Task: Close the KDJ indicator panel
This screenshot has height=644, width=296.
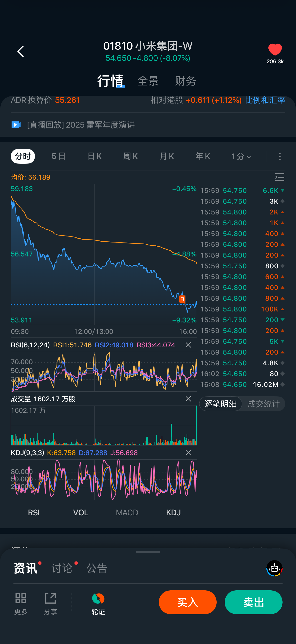Action: (188, 453)
